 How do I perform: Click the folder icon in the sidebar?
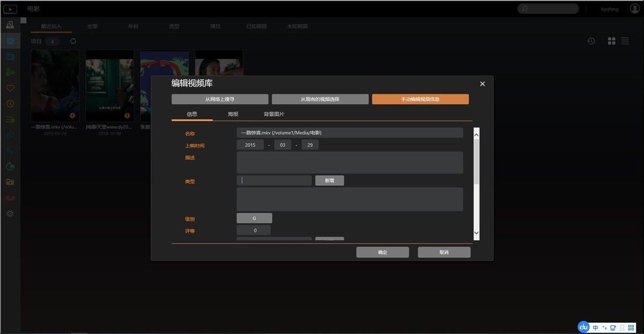click(10, 182)
